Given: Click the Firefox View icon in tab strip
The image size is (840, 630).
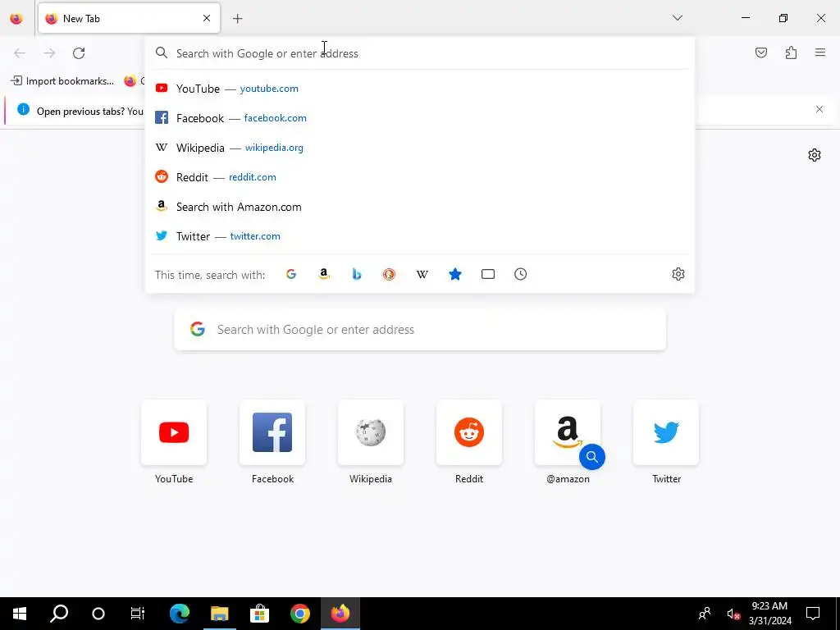Looking at the screenshot, I should pyautogui.click(x=16, y=18).
